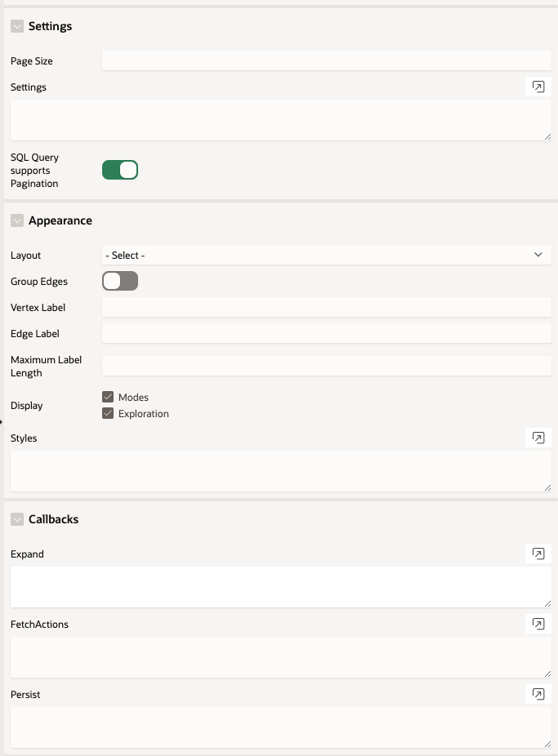Click the Page Size label
Screen dimensions: 558x756
32,61
